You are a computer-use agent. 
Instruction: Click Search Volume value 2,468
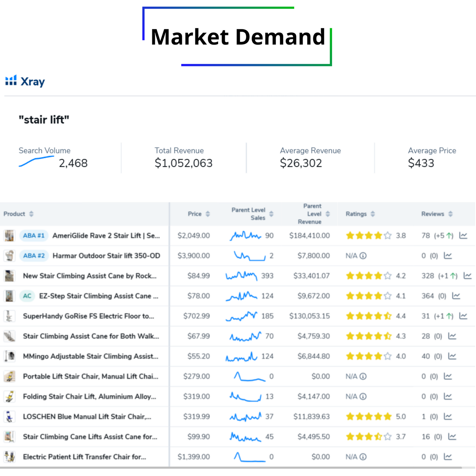pos(73,163)
